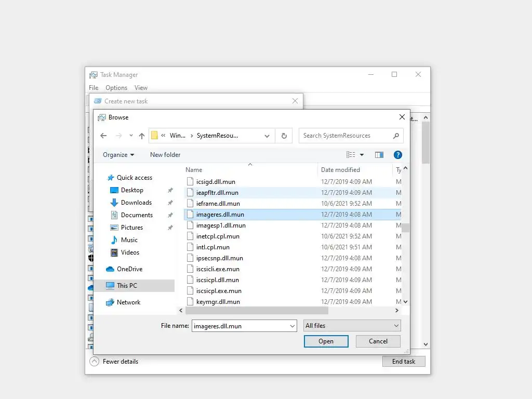Open Help with the blue question icon
532x399 pixels.
[397, 155]
